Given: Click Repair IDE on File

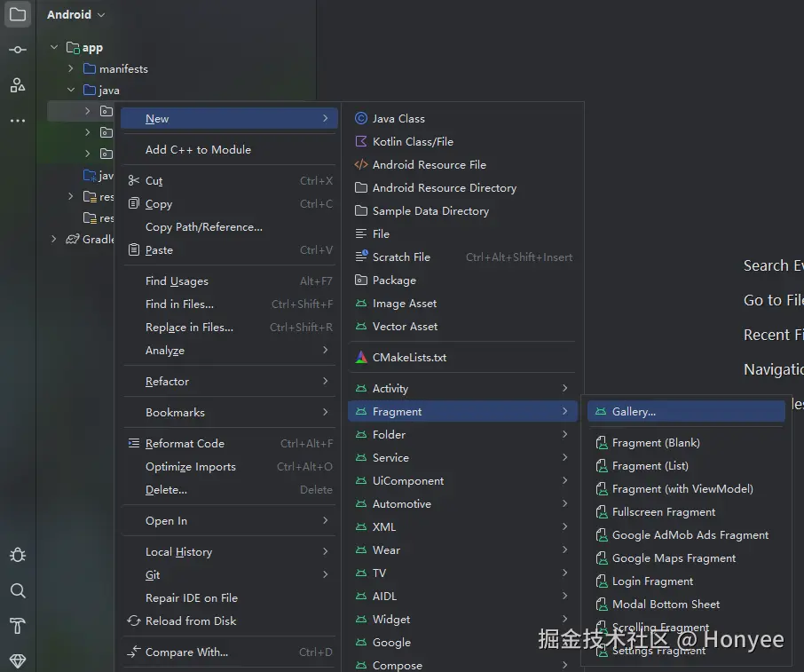Looking at the screenshot, I should [x=229, y=598].
